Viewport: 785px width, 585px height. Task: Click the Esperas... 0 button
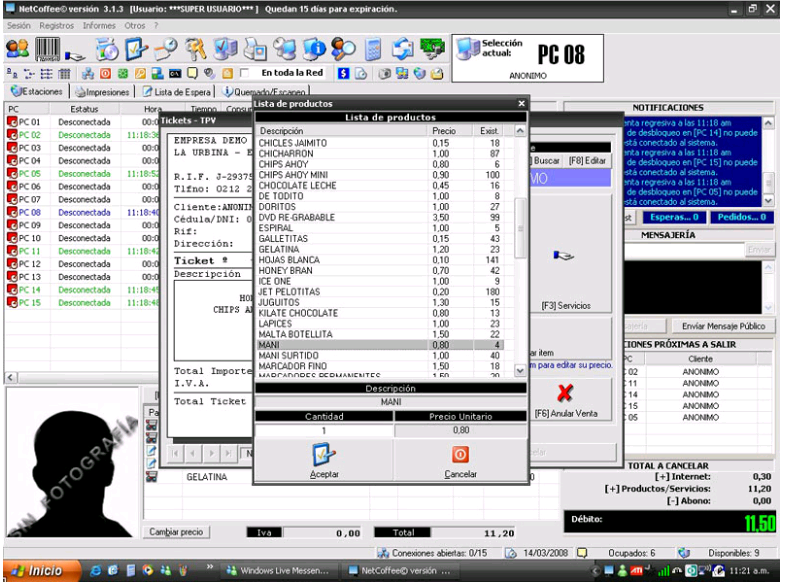pyautogui.click(x=674, y=217)
